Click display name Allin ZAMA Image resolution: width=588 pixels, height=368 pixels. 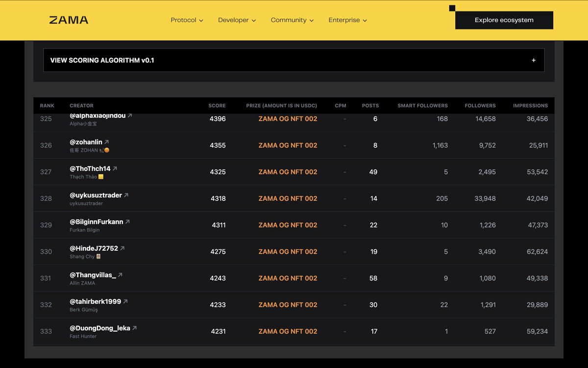82,283
